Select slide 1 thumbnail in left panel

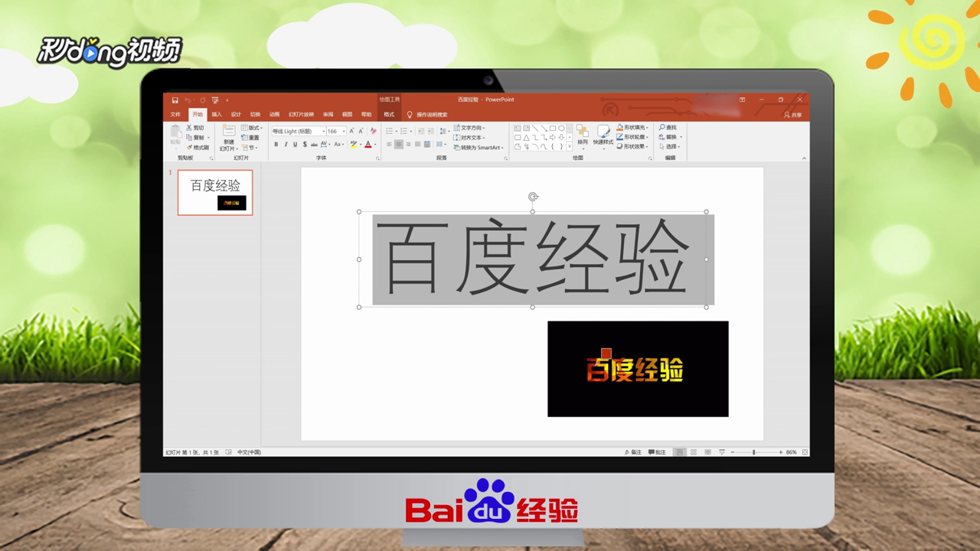(x=215, y=192)
